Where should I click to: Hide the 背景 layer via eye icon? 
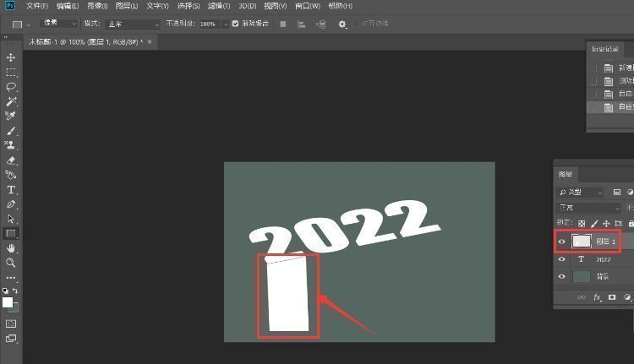pos(562,277)
